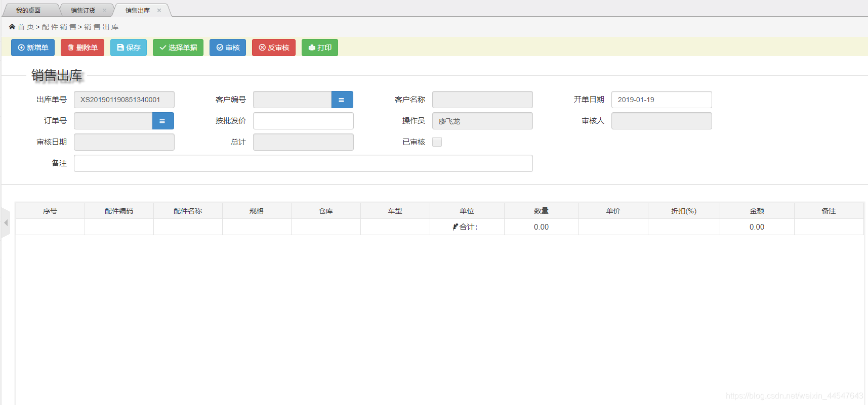Click the 出库单号 input field
868x405 pixels.
[124, 100]
